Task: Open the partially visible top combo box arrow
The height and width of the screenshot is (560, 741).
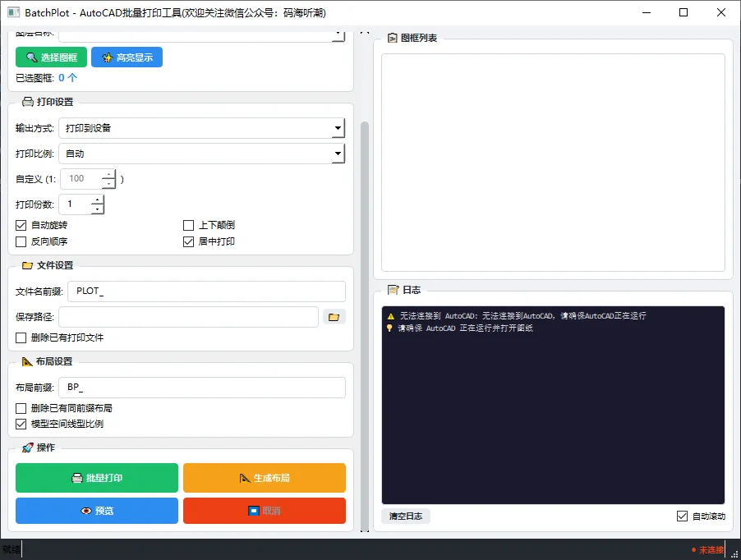Action: (338, 34)
